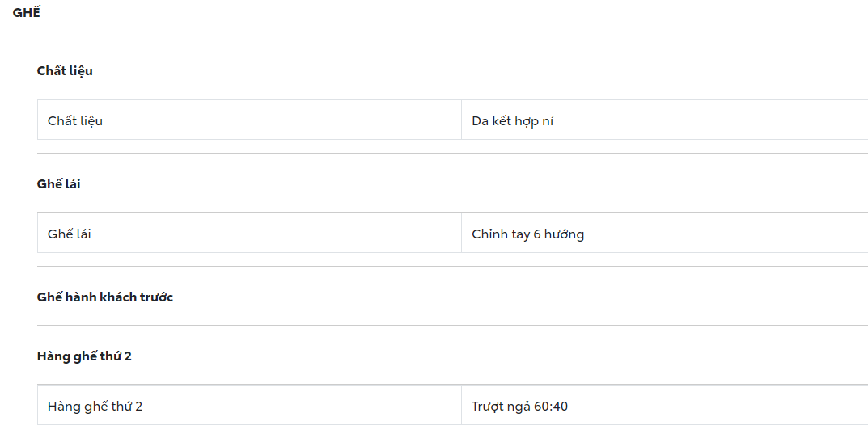The width and height of the screenshot is (868, 434).
Task: Click the word 'Chỉnh' in driver seat value
Action: pos(490,234)
